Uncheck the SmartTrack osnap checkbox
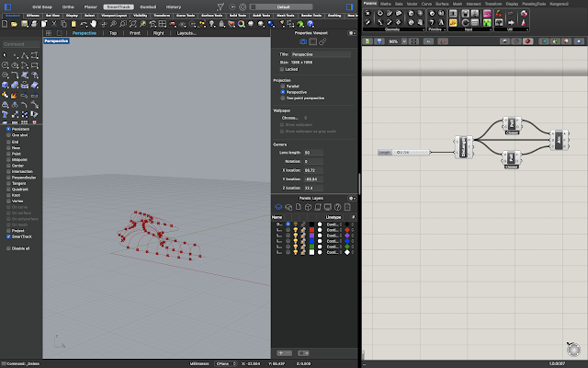The image size is (588, 368). coord(8,236)
